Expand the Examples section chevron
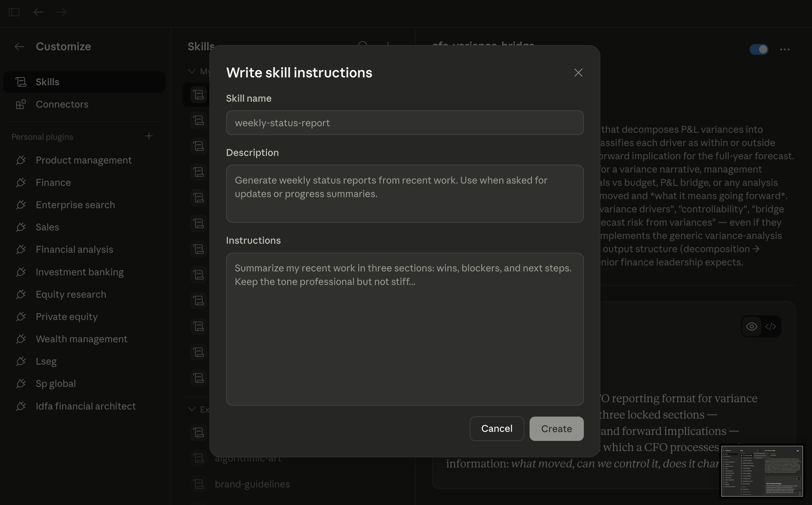Screen dimensions: 812x505 tap(192, 409)
